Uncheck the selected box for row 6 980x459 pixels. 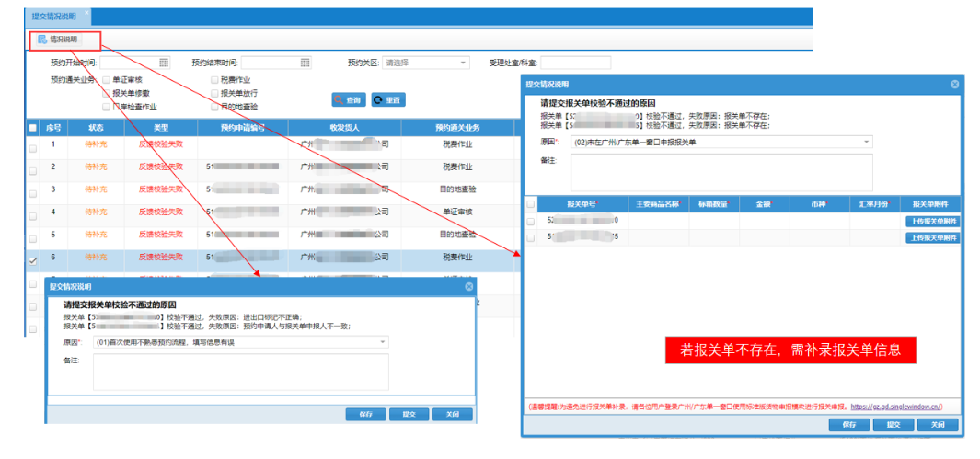32,261
